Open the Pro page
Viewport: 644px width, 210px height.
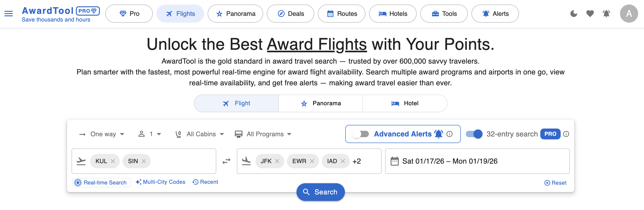129,14
